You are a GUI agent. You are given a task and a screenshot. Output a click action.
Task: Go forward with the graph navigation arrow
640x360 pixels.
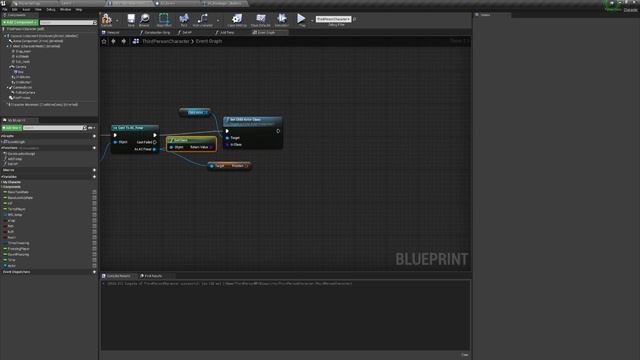point(124,41)
